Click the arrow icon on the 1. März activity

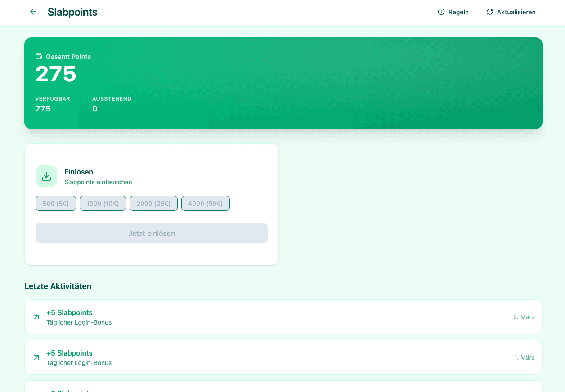coord(36,357)
